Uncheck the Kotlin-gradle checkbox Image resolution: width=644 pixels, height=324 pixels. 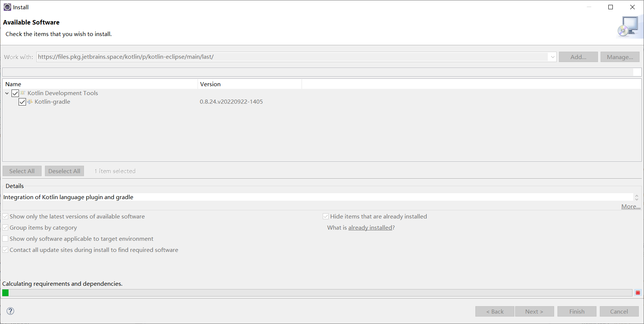tap(22, 102)
